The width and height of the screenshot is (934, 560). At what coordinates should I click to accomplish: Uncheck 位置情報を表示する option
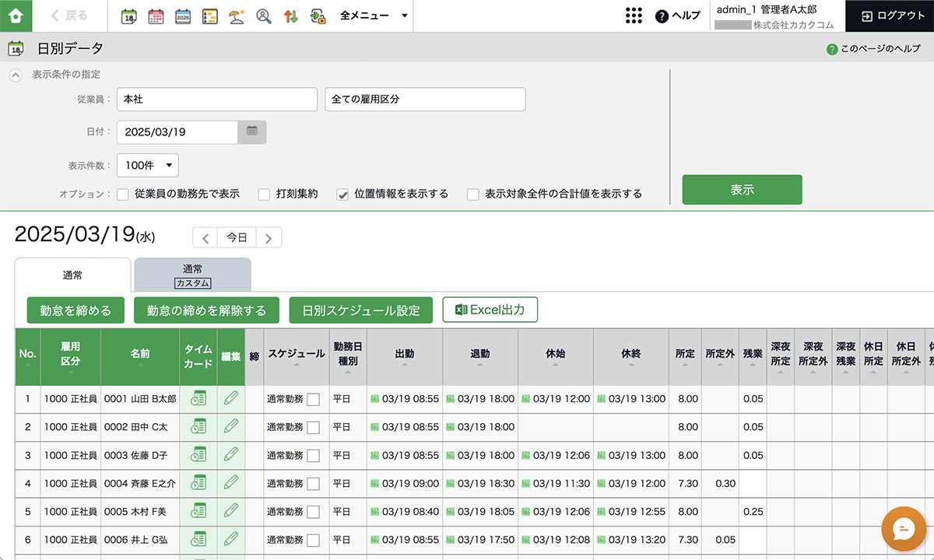[x=342, y=194]
